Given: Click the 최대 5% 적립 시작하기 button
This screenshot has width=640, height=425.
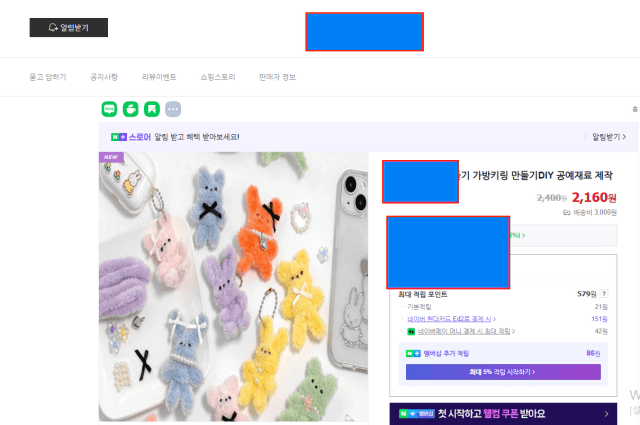Looking at the screenshot, I should point(503,372).
